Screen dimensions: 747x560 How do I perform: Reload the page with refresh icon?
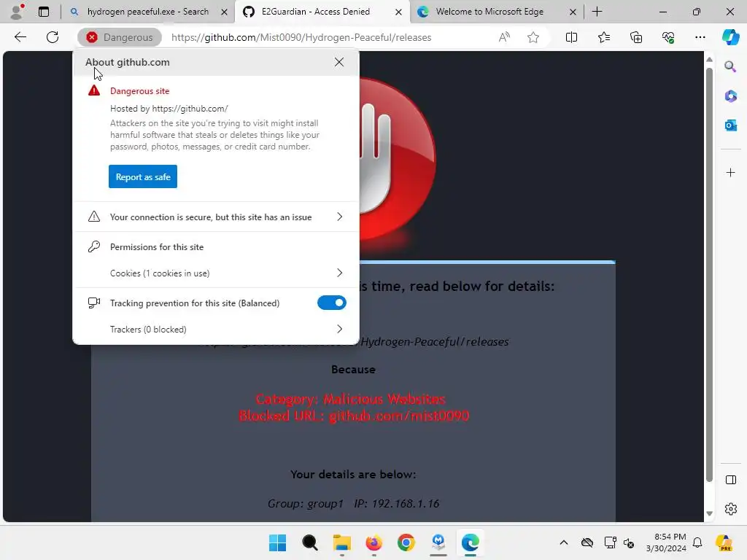point(53,37)
